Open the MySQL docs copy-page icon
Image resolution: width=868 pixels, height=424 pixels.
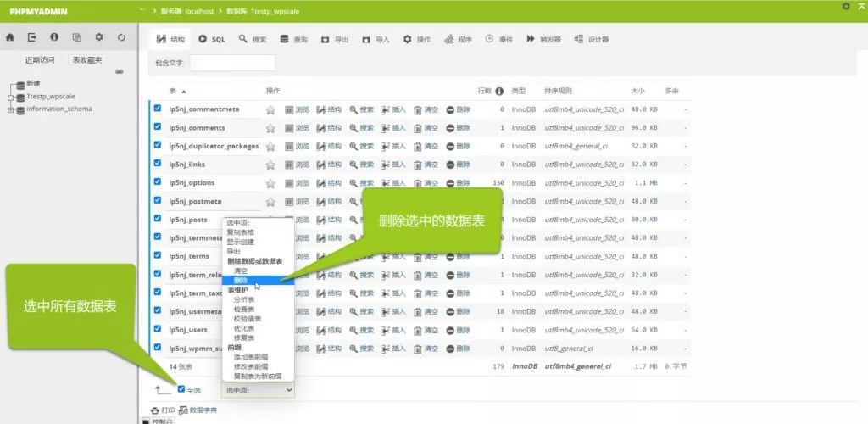pyautogui.click(x=77, y=37)
